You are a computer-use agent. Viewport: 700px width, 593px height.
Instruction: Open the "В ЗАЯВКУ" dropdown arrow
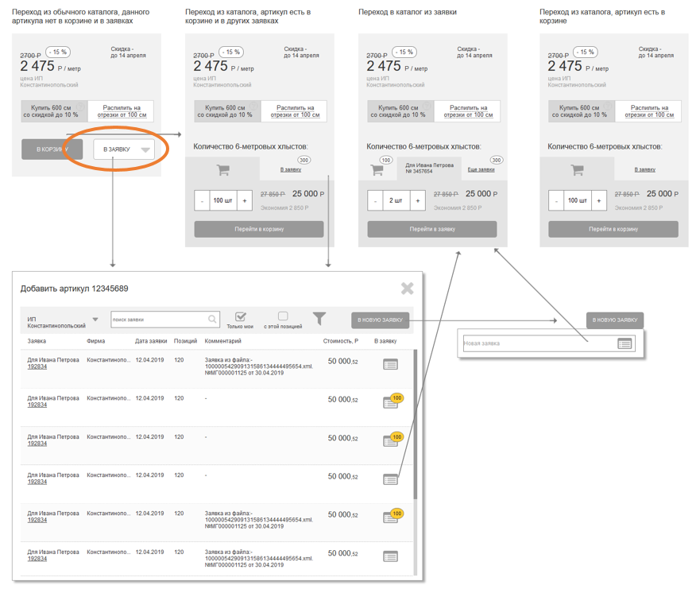145,149
